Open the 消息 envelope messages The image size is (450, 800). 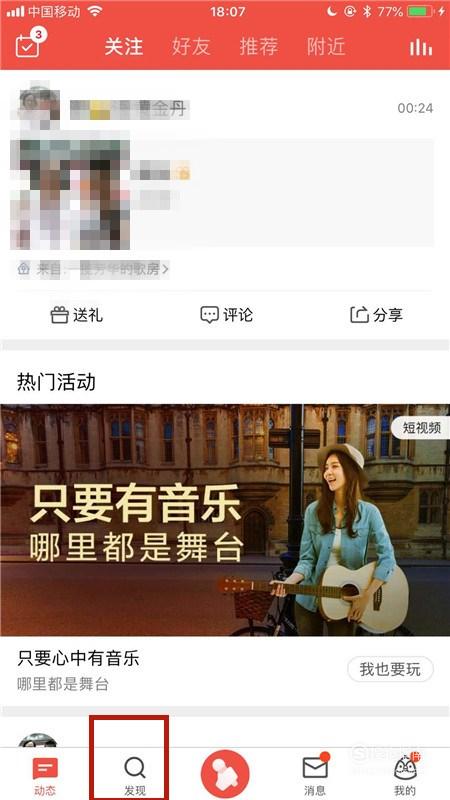click(315, 775)
